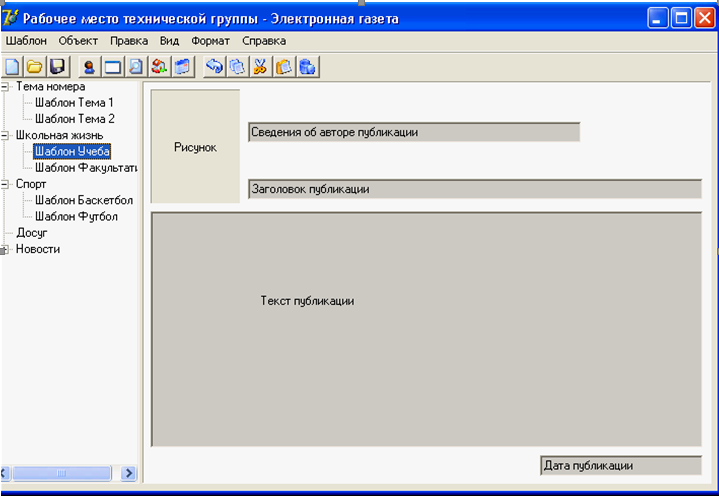Click the Cut scissors toolbar icon

click(260, 67)
